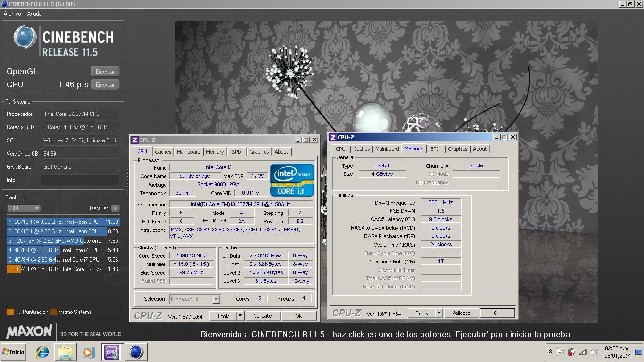Switch to Mainboard tab in left CPU-Z window
The height and width of the screenshot is (362, 644).
click(189, 152)
